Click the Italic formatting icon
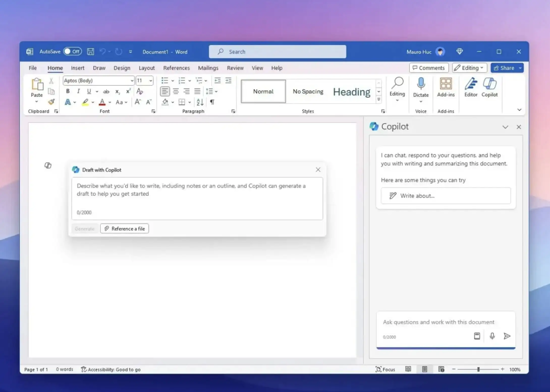 [78, 91]
